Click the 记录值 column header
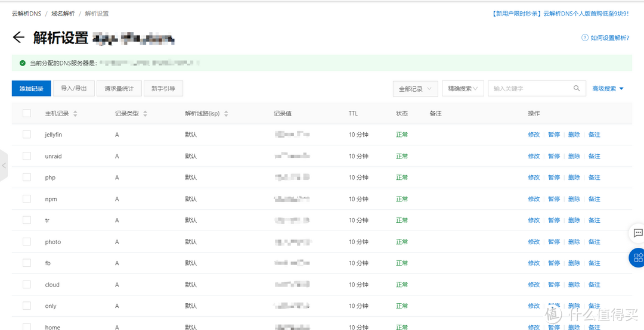The height and width of the screenshot is (330, 644). click(x=283, y=113)
